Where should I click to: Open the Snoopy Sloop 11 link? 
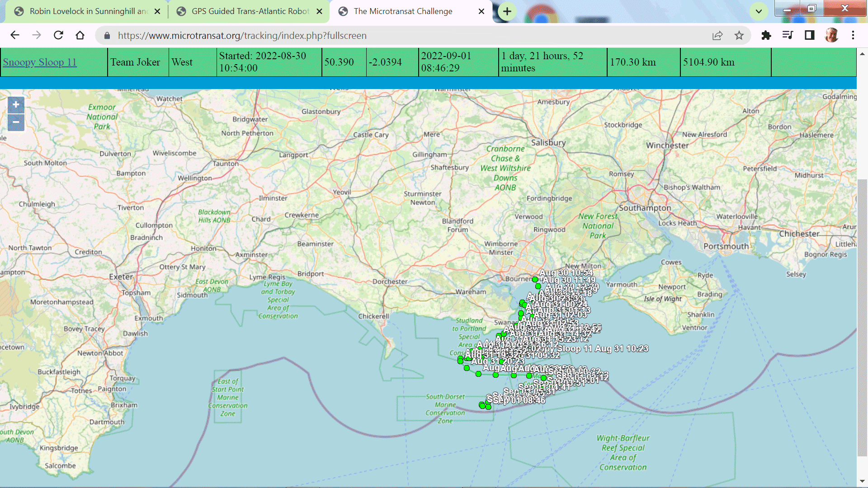(x=40, y=62)
